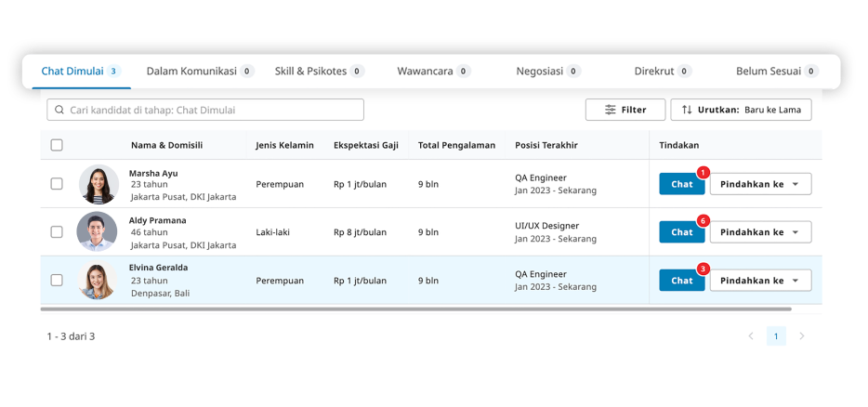This screenshot has height=407, width=868.
Task: Open Aldy Pramana's profile photo
Action: click(98, 231)
